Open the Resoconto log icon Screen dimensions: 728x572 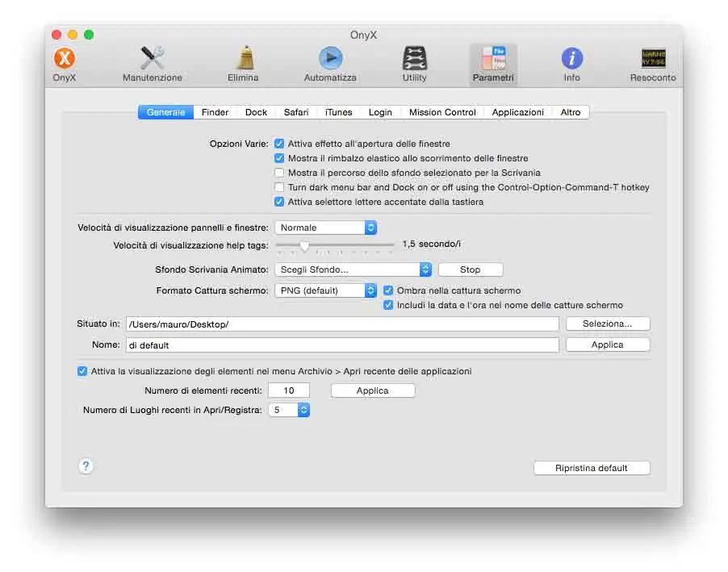(653, 64)
